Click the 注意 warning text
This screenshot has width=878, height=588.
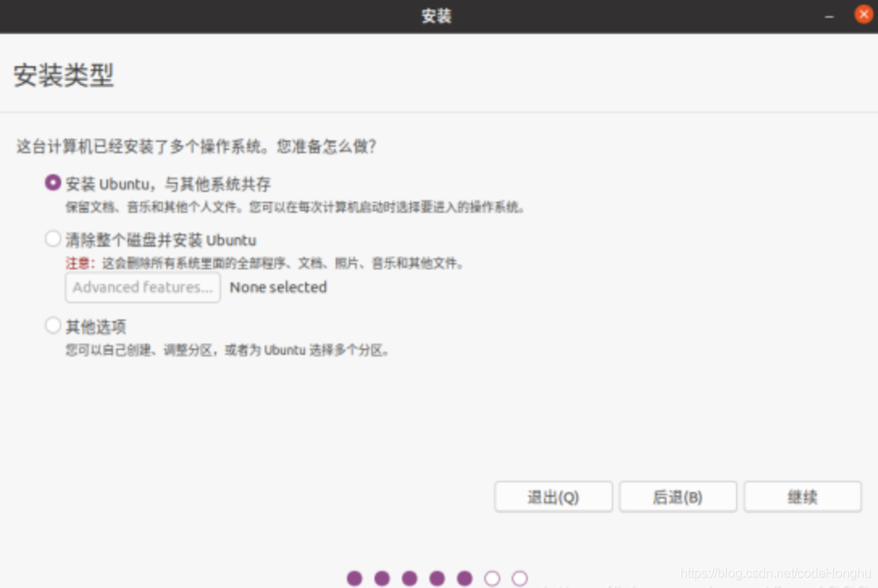[80, 263]
